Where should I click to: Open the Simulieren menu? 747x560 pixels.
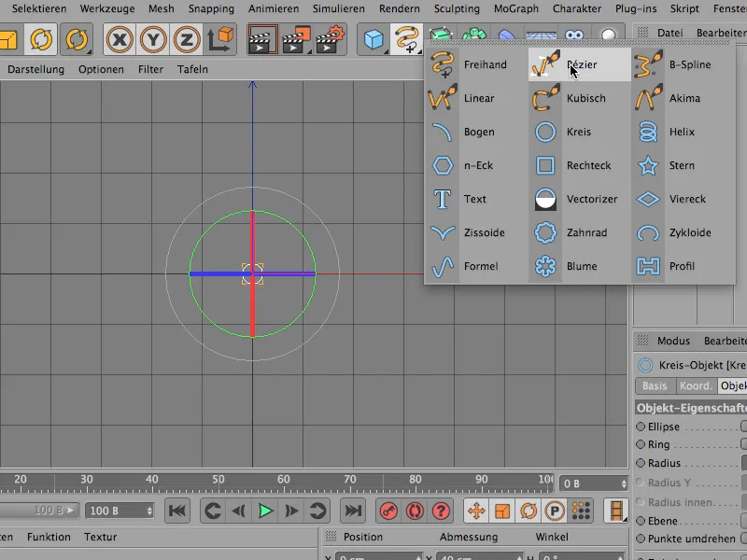[338, 8]
